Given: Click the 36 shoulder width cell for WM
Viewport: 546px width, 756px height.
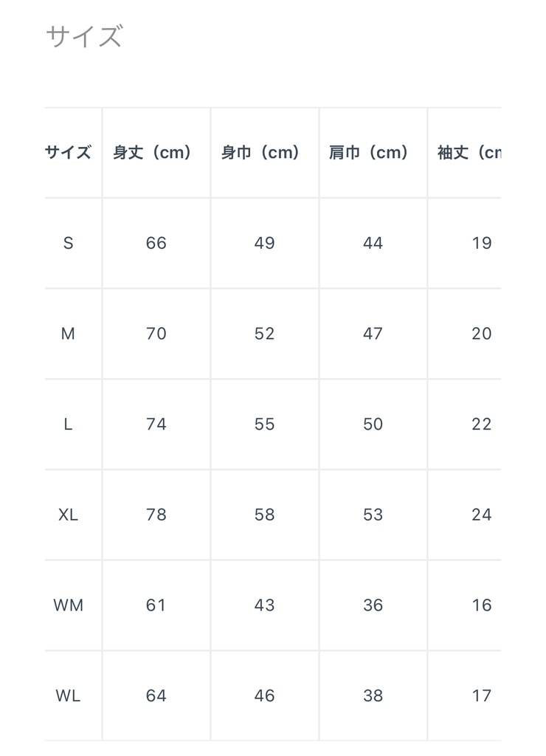Looking at the screenshot, I should pos(373,605).
